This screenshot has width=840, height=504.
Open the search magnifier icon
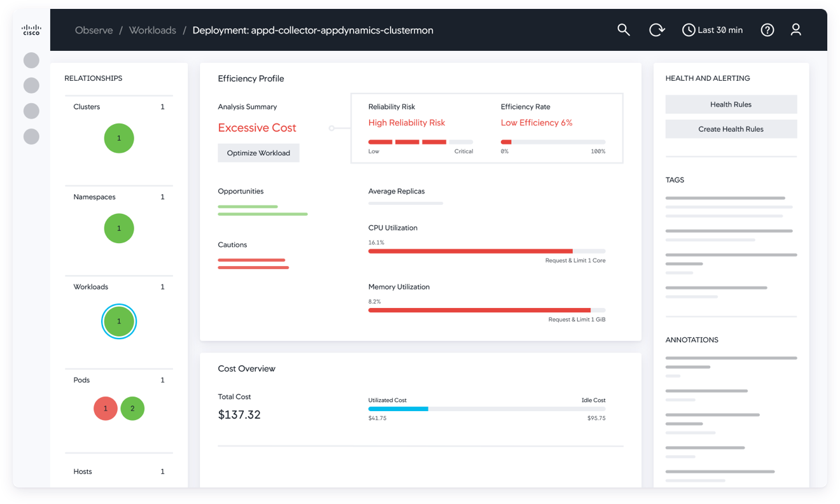point(624,30)
